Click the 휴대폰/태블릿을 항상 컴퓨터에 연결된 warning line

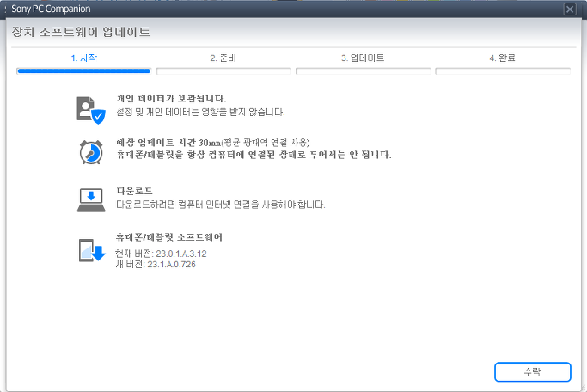(x=254, y=155)
